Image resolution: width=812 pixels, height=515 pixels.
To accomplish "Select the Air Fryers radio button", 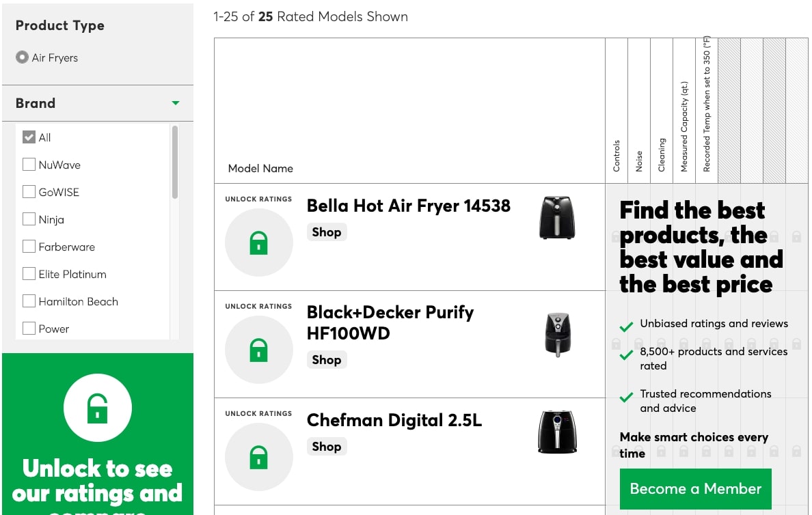I will [22, 57].
